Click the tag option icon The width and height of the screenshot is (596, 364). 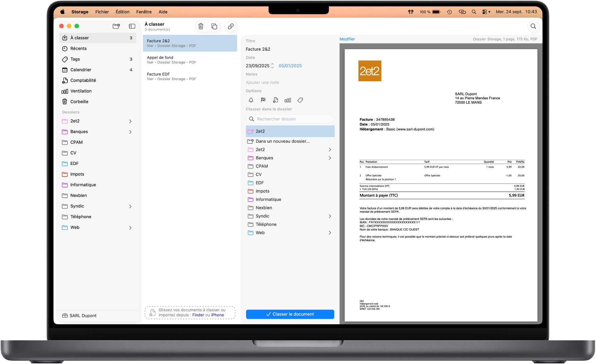300,100
